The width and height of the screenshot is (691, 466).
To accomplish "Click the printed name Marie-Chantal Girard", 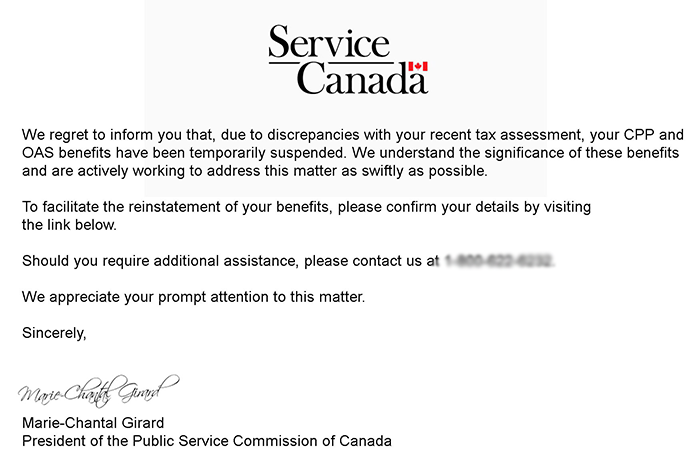I will (93, 423).
